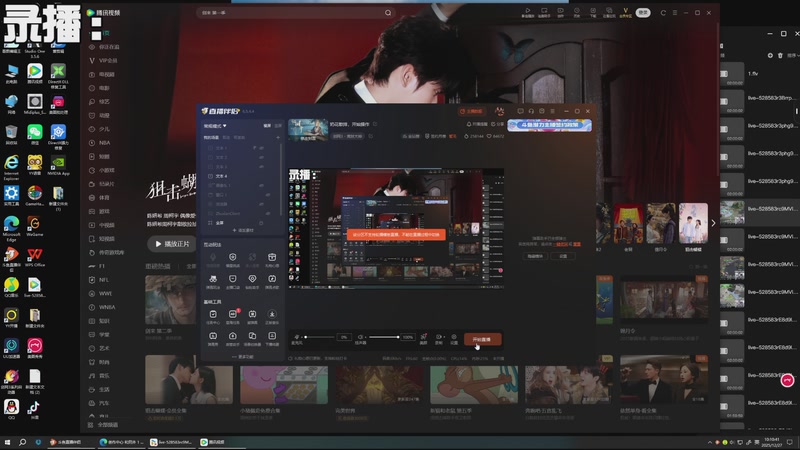Open 综艺 in Tencent Video sidebar

pyautogui.click(x=100, y=102)
